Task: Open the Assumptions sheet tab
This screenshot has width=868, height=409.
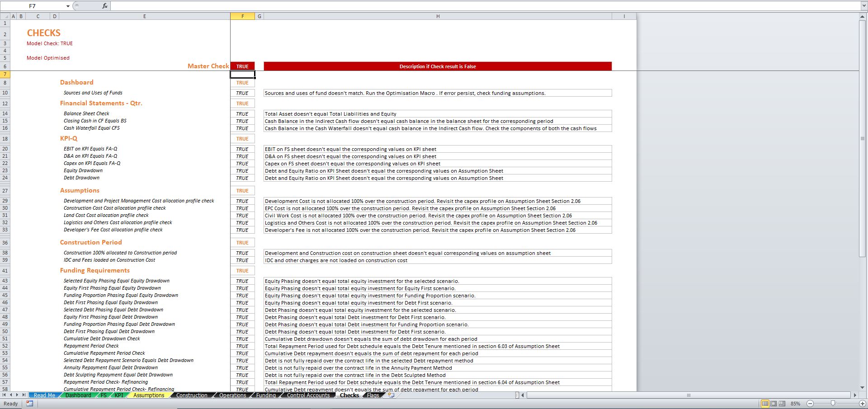Action: click(149, 395)
